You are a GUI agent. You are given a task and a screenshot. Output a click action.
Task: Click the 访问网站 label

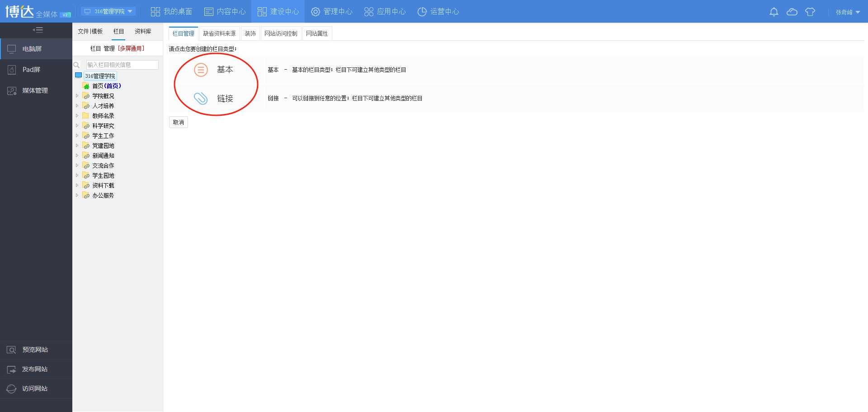(35, 388)
